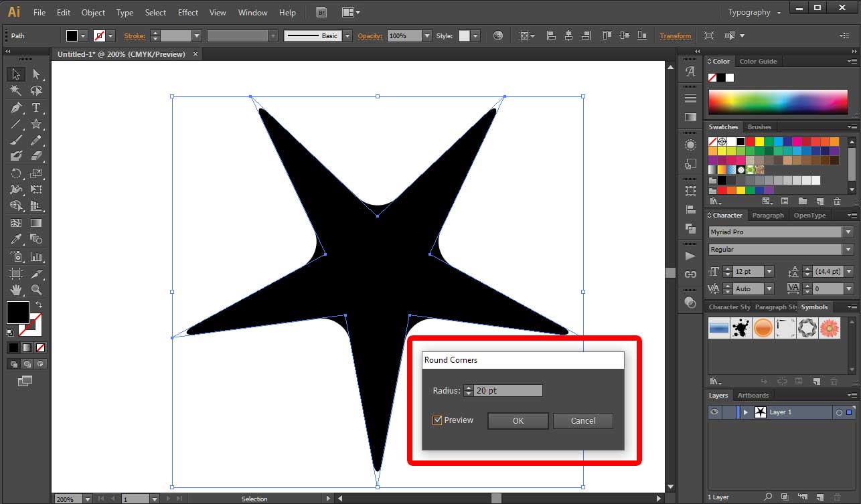Open the Effect menu

pyautogui.click(x=188, y=12)
